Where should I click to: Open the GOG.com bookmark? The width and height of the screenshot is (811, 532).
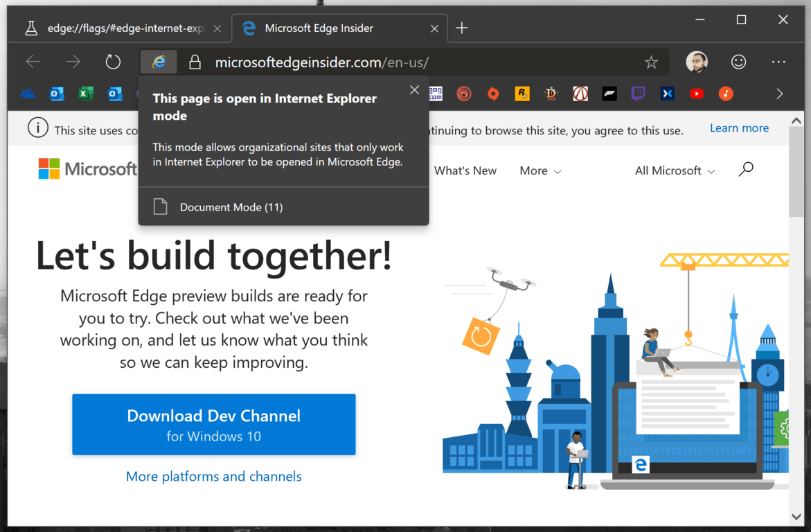[x=436, y=94]
